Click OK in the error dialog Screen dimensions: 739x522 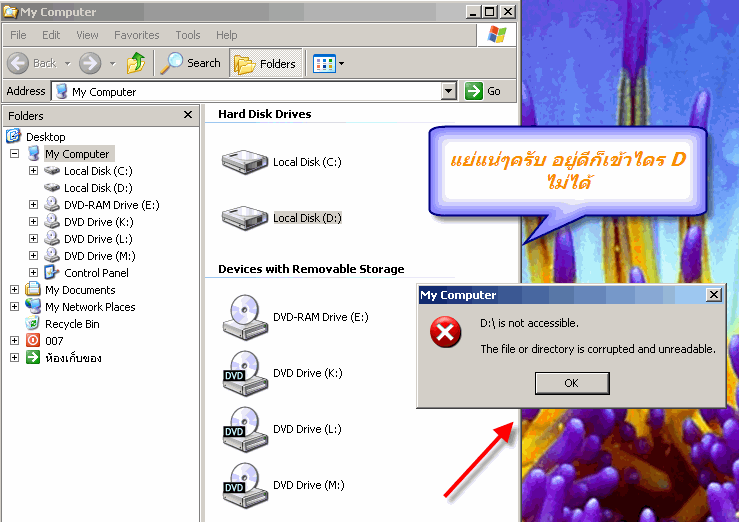pyautogui.click(x=572, y=383)
